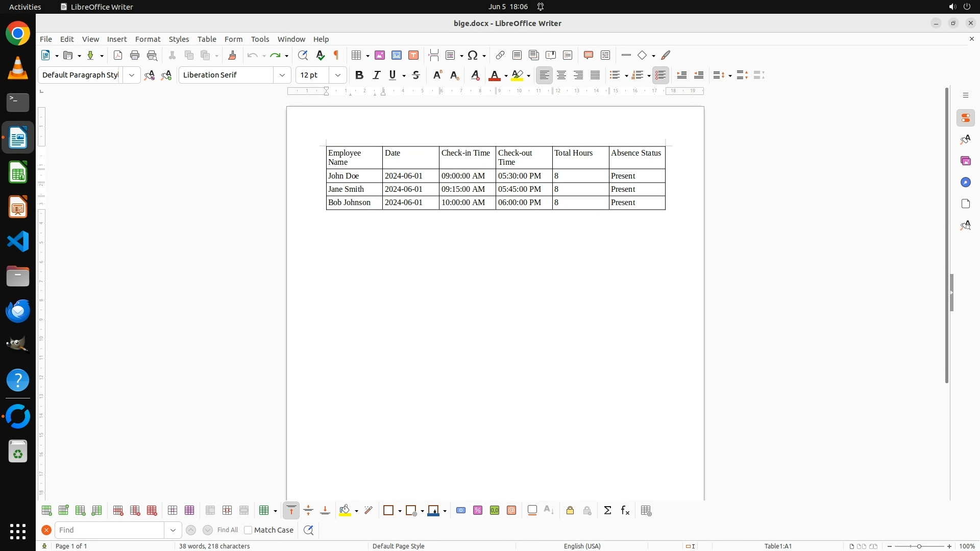
Task: Click the Insert Table icon
Action: tap(356, 55)
